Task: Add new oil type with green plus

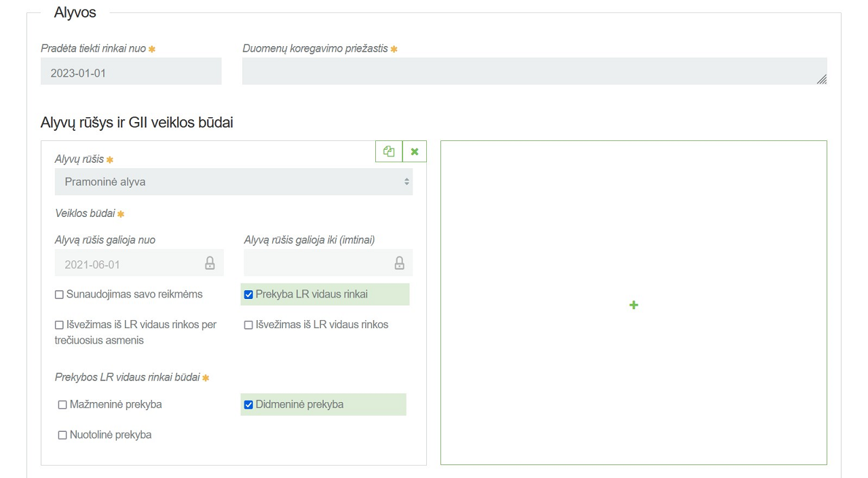Action: [633, 305]
